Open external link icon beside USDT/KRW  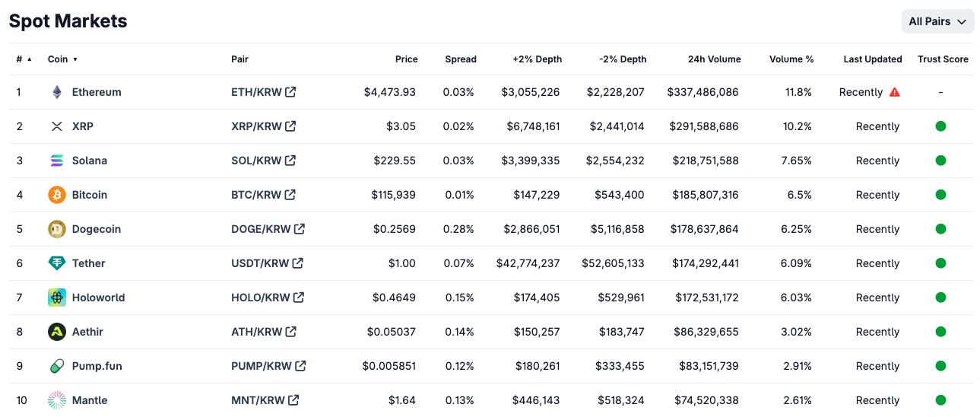298,263
